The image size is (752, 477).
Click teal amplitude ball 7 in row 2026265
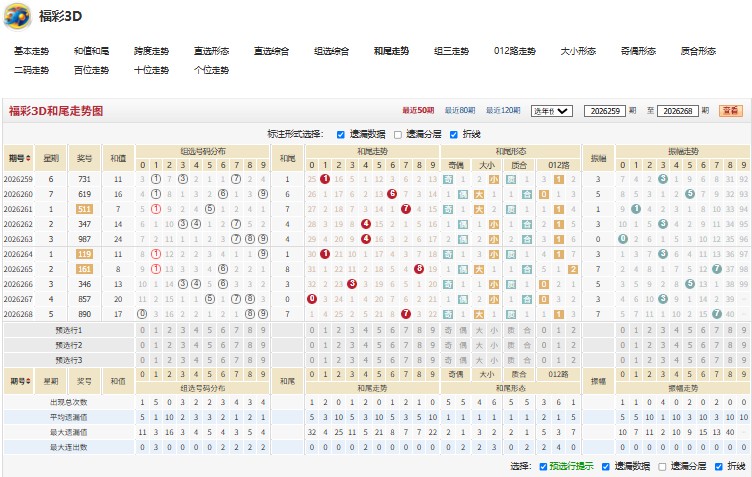click(717, 269)
